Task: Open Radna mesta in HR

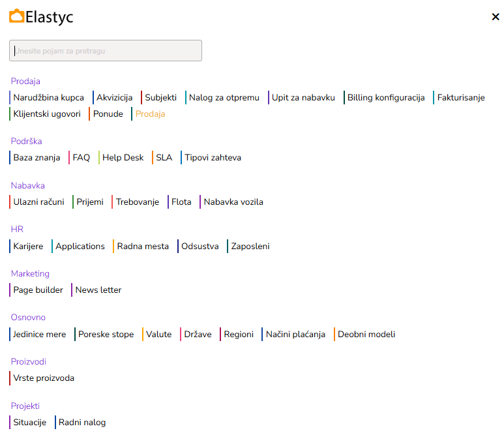Action: 143,247
